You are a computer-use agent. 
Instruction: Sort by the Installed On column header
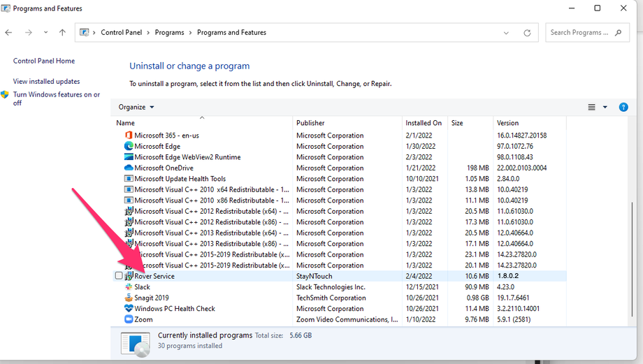(x=424, y=122)
